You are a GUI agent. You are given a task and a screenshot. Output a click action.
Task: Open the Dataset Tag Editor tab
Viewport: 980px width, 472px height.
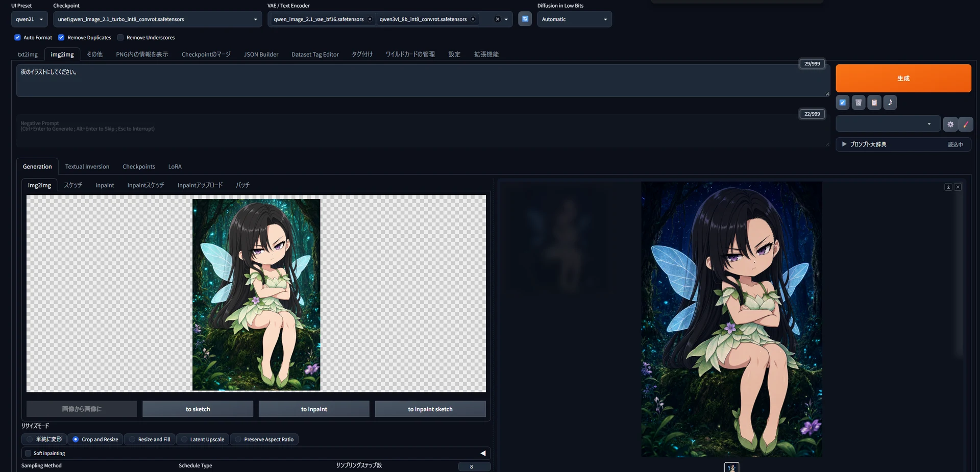point(315,54)
